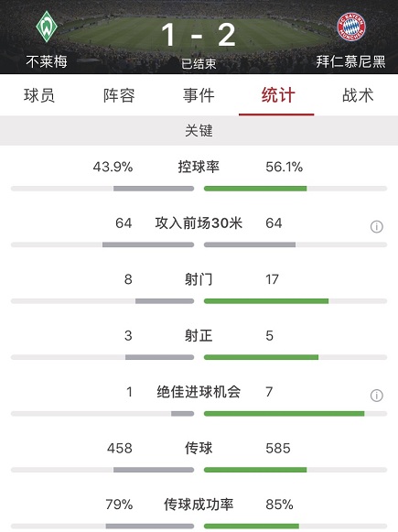The width and height of the screenshot is (398, 532).
Task: Open info icon beside 绝佳进球机会
Action: point(376,396)
